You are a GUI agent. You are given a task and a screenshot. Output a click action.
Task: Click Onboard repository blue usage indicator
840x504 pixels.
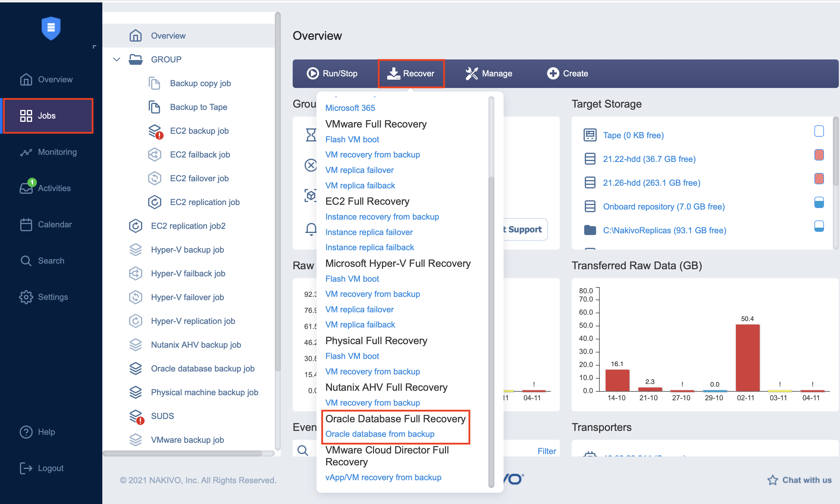[x=819, y=202]
